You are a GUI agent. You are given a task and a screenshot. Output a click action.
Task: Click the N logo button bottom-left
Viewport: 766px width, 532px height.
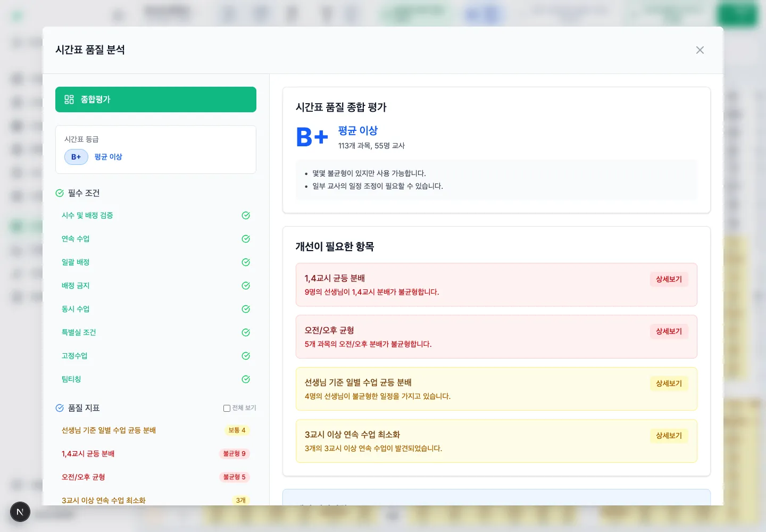20,512
